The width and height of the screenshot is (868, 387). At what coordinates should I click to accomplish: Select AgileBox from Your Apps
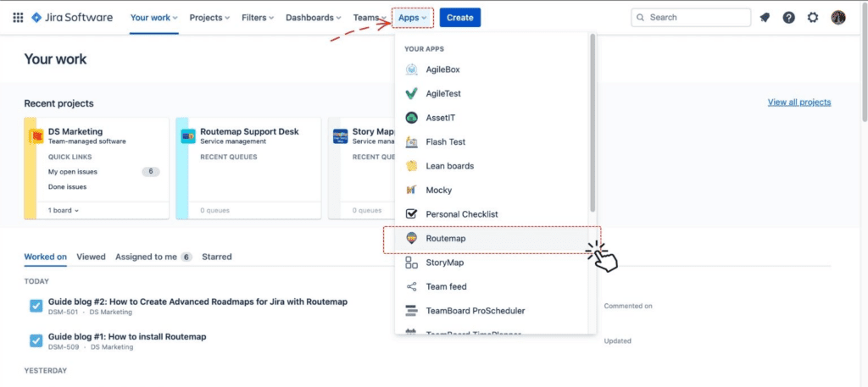pyautogui.click(x=492, y=69)
